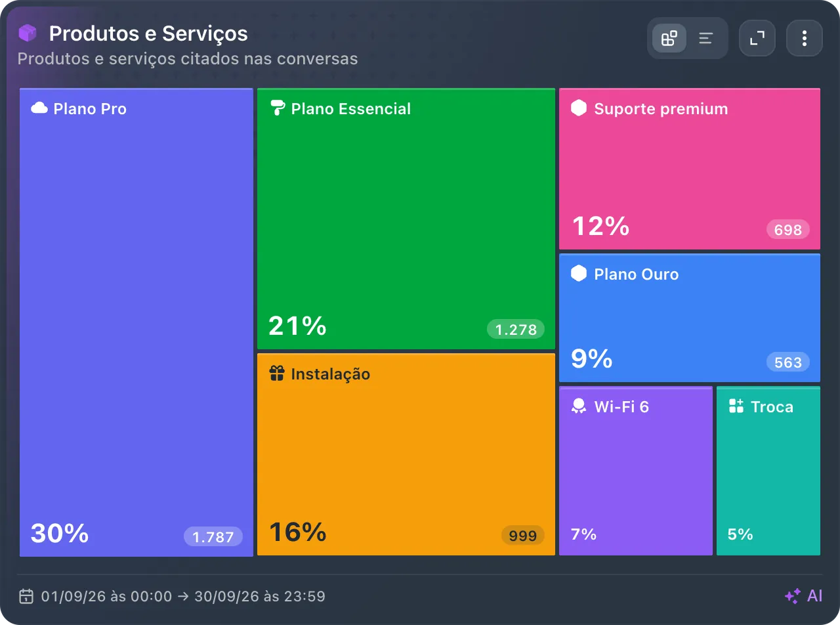The height and width of the screenshot is (625, 840).
Task: Open the three-dot options menu
Action: 805,38
